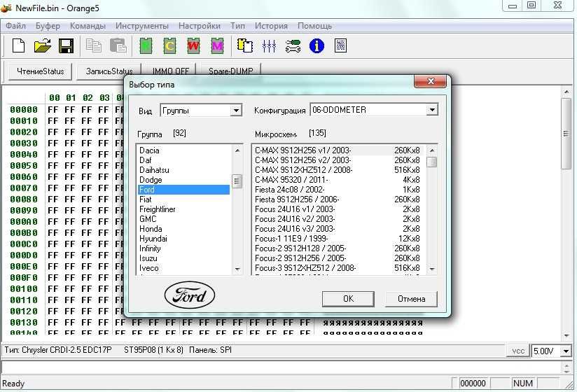Open the Файл menu
This screenshot has width=577, height=392.
click(16, 26)
